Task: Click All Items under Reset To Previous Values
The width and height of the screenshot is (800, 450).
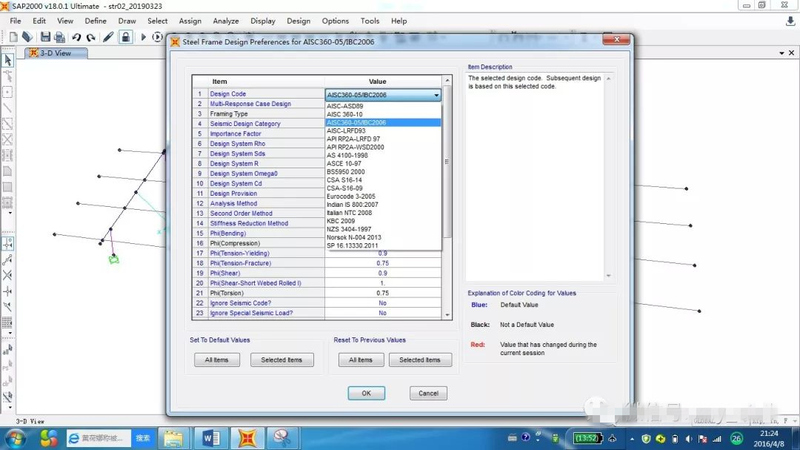Action: (x=361, y=360)
